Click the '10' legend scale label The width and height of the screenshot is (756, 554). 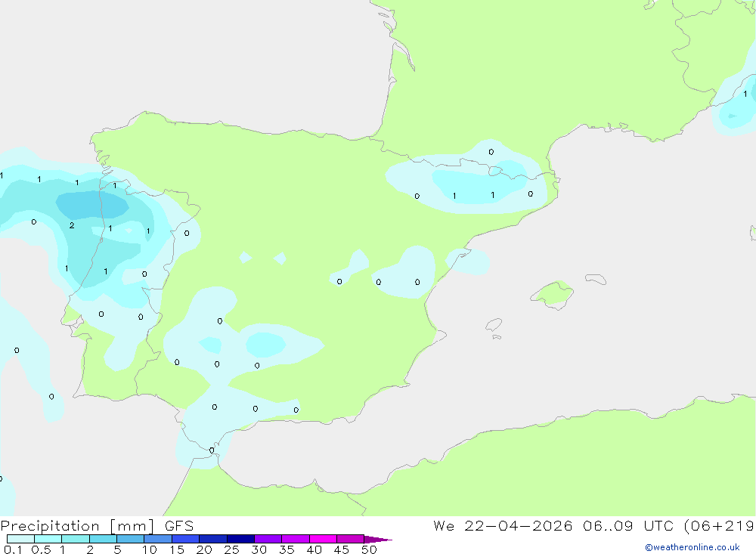(150, 549)
